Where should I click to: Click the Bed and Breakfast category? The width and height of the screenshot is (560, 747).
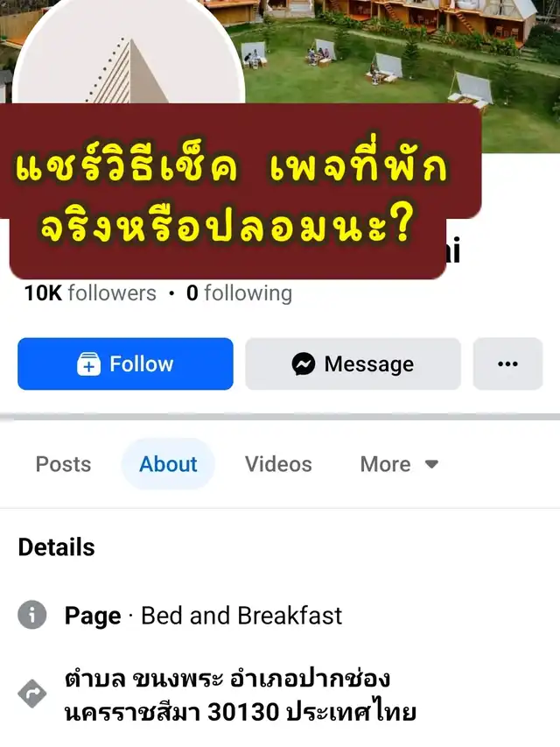click(x=241, y=615)
